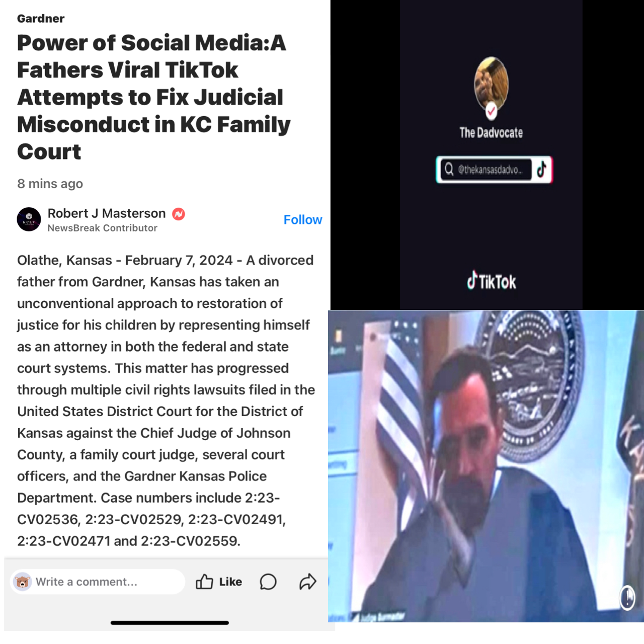Click The Dadvocate account name
This screenshot has height=644, width=644.
click(491, 133)
